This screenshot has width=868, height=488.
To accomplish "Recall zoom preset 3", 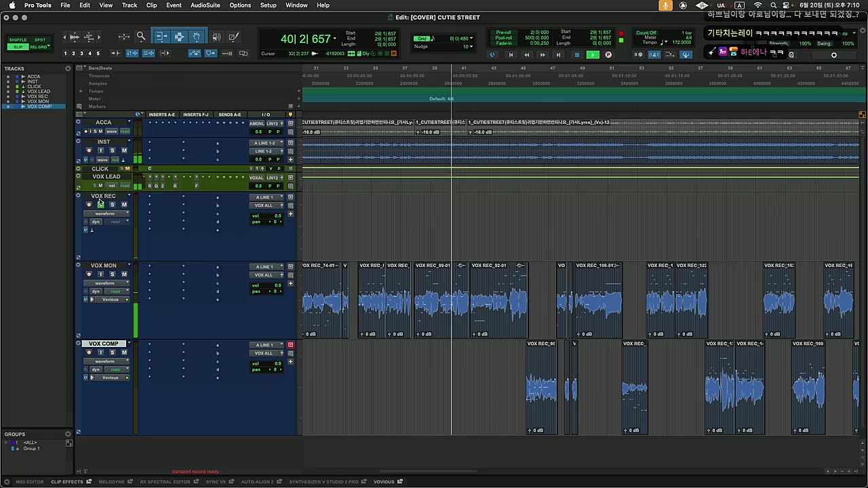I will click(x=81, y=53).
